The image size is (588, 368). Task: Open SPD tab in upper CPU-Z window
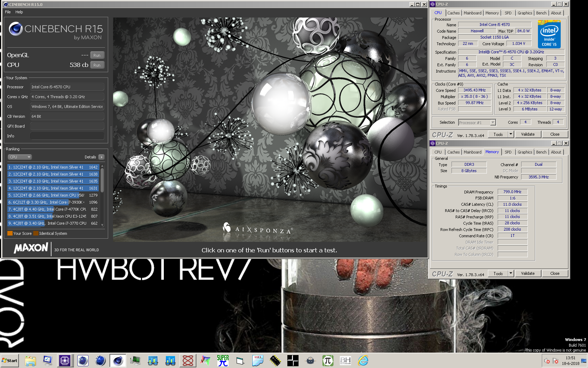tap(508, 13)
